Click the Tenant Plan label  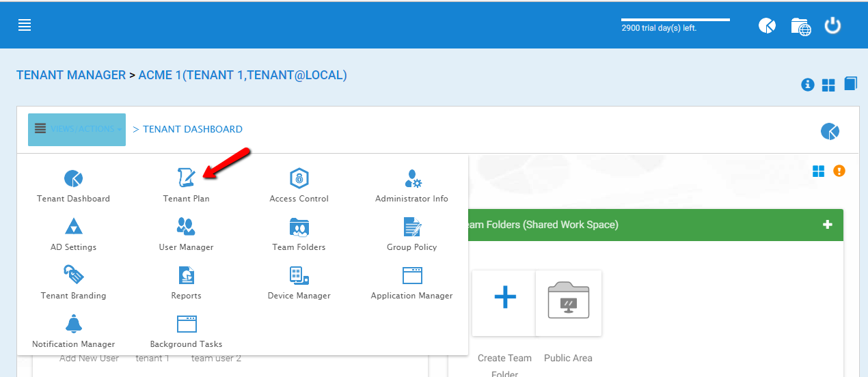pos(187,199)
